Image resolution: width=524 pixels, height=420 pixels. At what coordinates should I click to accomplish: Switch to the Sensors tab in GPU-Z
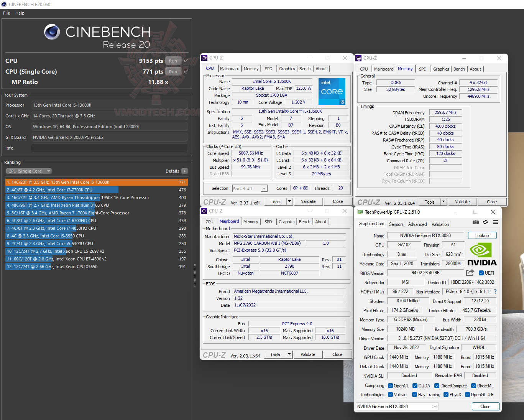pyautogui.click(x=396, y=224)
